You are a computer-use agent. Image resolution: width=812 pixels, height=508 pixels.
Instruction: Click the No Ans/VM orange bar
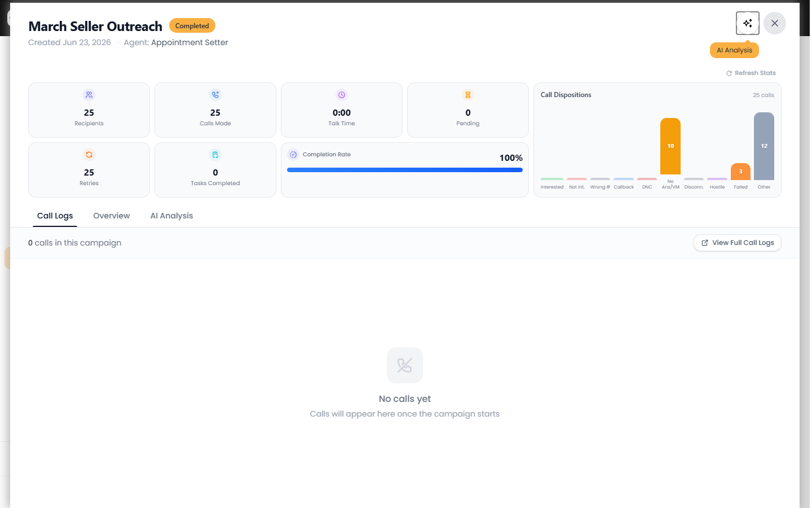[x=670, y=146]
